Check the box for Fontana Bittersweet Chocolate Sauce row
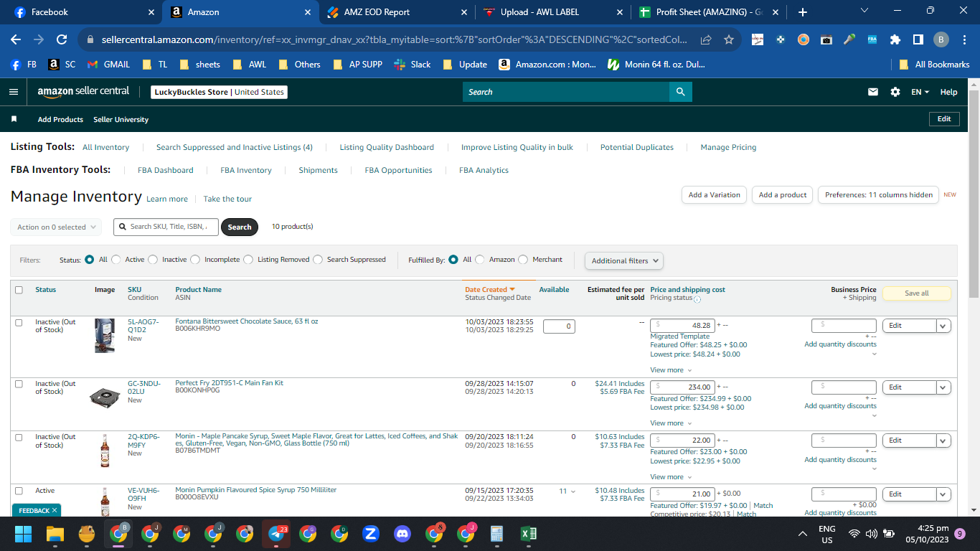980x551 pixels. (x=19, y=323)
